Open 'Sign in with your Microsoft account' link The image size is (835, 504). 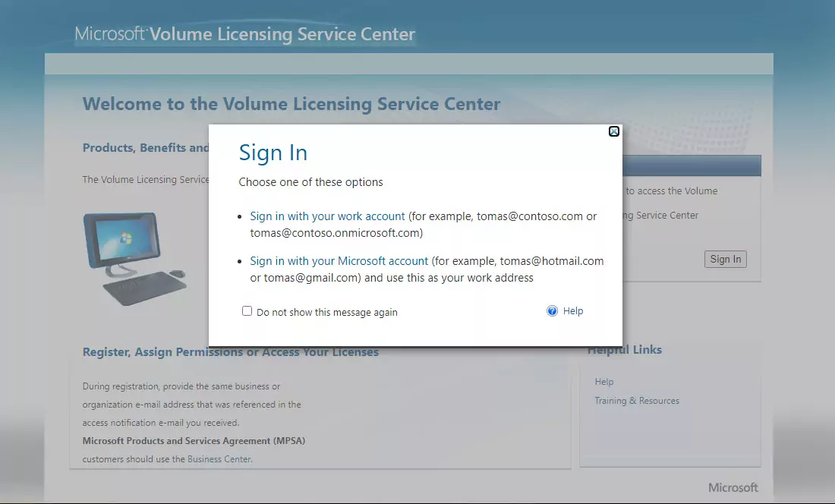[339, 261]
